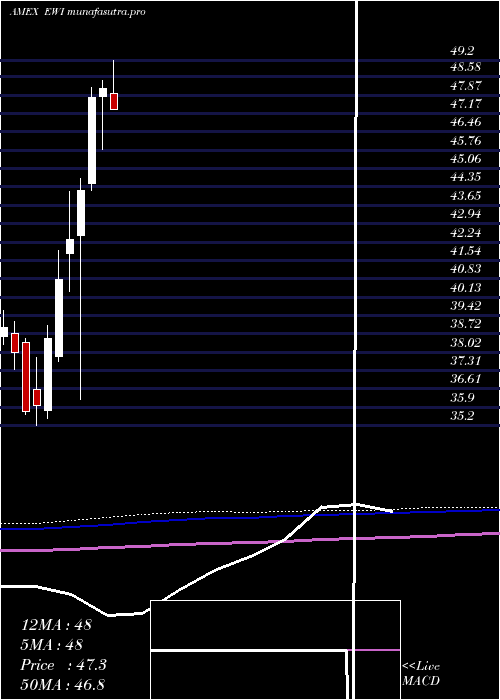Viewport: 500px width, 700px height.
Task: Click the 42.24 price axis label
Action: point(465,233)
